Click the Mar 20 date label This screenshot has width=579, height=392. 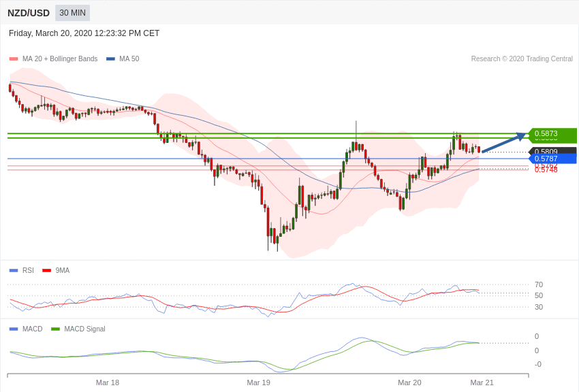[409, 382]
